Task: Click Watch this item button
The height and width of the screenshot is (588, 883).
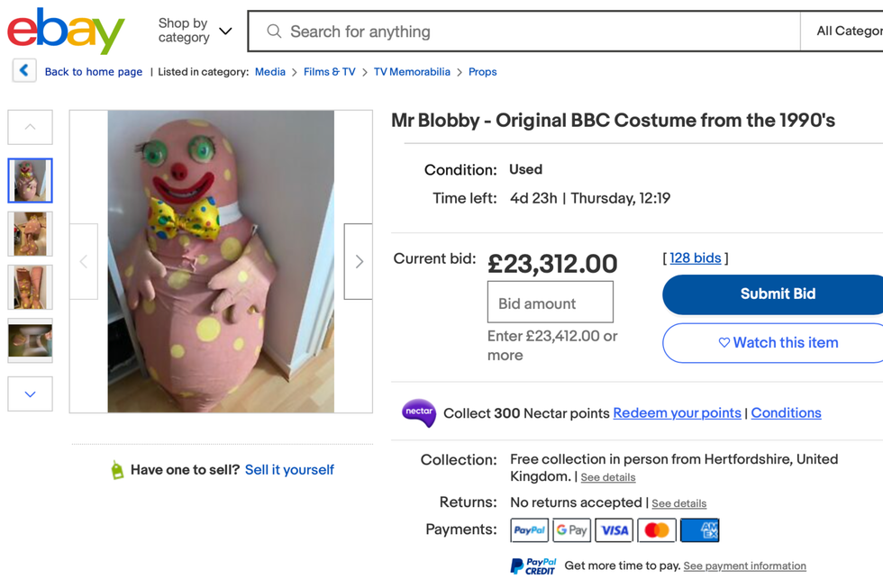Action: (x=778, y=342)
